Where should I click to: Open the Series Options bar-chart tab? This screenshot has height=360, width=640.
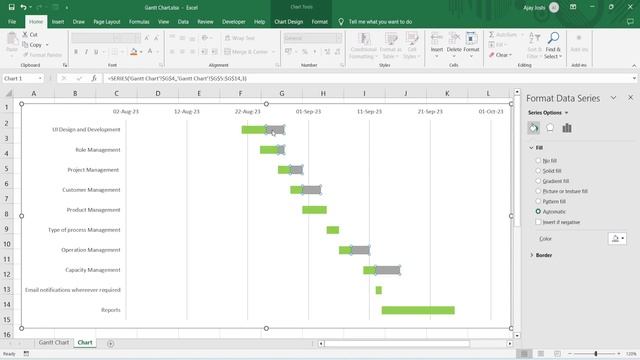pyautogui.click(x=567, y=128)
